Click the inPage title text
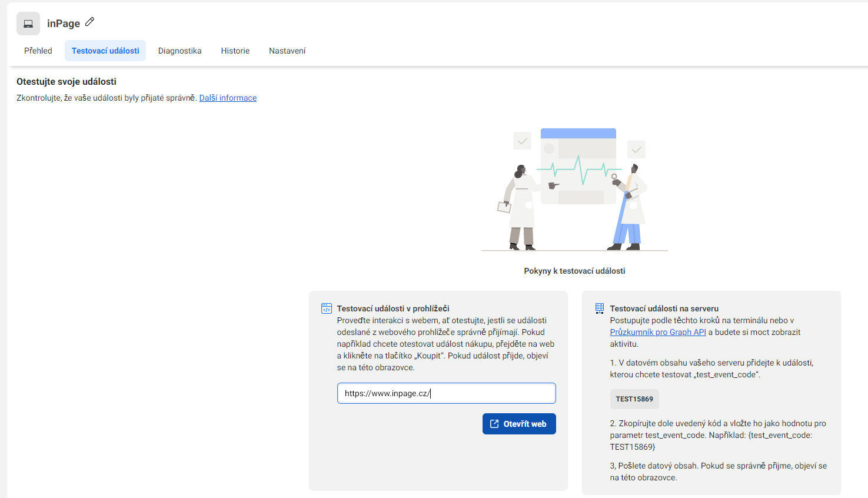 point(64,24)
